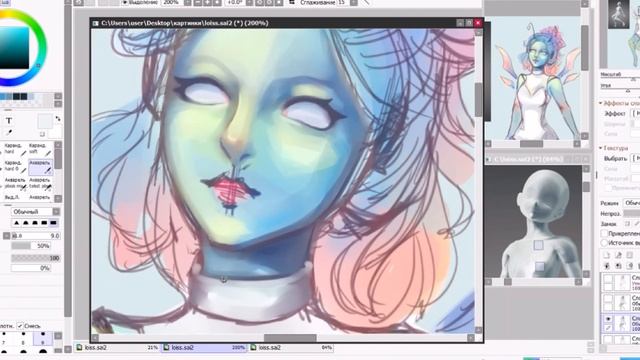Viewport: 640px width, 360px height.
Task: Show the bottom visible layer via its visibility box
Action: click(608, 339)
